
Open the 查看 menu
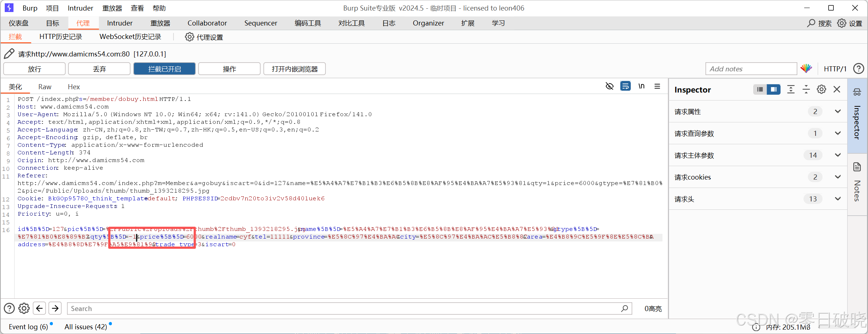tap(137, 8)
